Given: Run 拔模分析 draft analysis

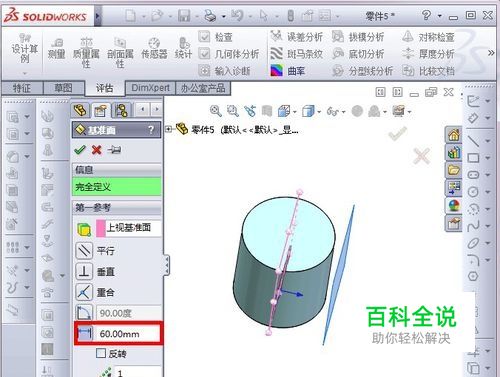Looking at the screenshot, I should pyautogui.click(x=358, y=36).
